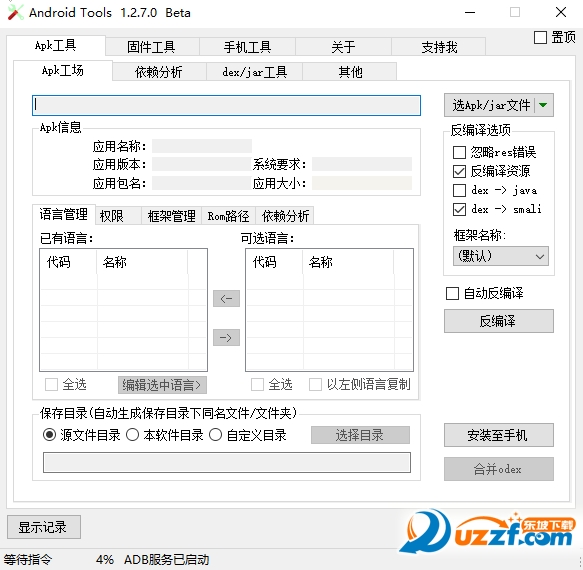Open the 框架管理 tab
The height and width of the screenshot is (570, 583).
coord(171,216)
